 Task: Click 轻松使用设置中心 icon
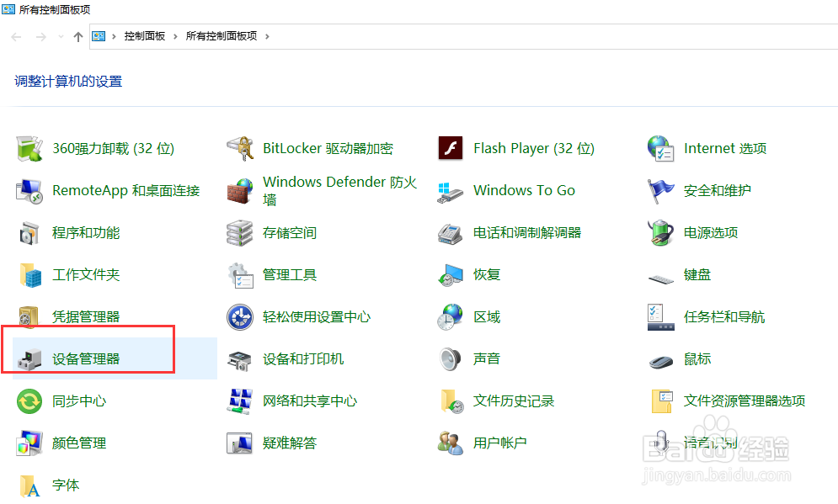coord(240,317)
